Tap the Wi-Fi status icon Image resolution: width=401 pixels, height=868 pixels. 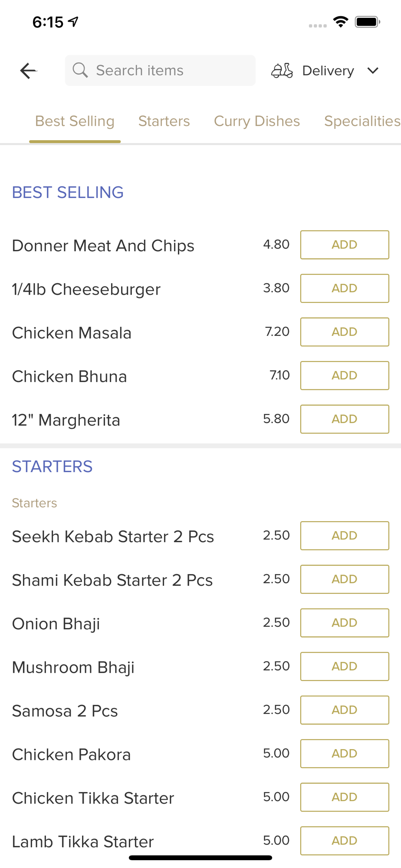click(x=341, y=22)
